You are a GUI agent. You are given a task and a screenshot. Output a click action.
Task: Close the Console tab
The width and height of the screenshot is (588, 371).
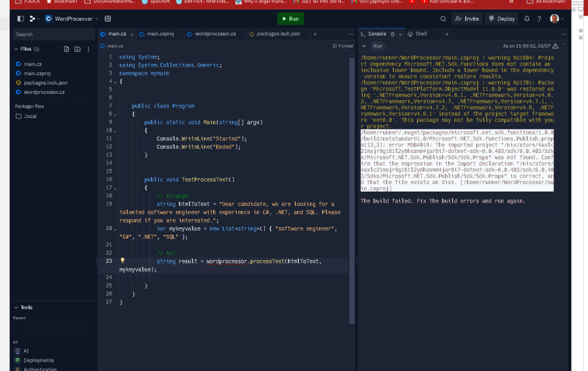[400, 34]
